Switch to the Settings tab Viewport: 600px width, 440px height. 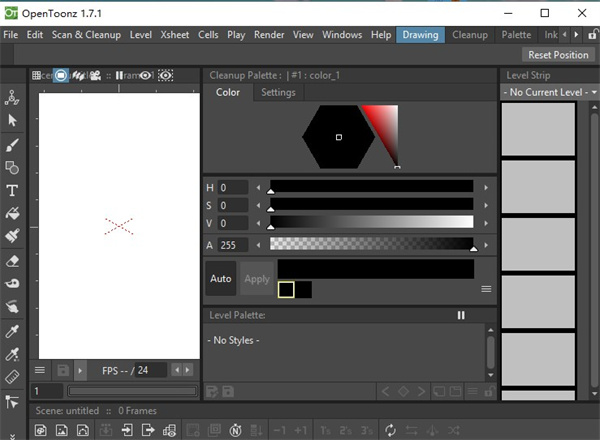278,93
